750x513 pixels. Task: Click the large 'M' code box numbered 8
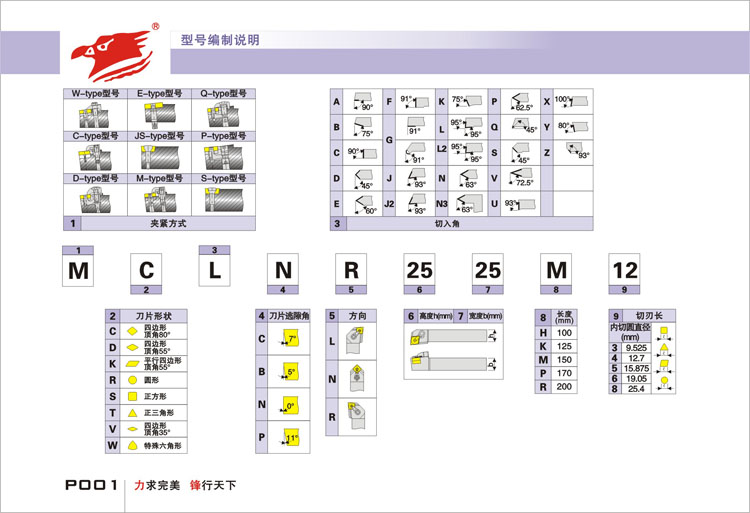point(556,270)
